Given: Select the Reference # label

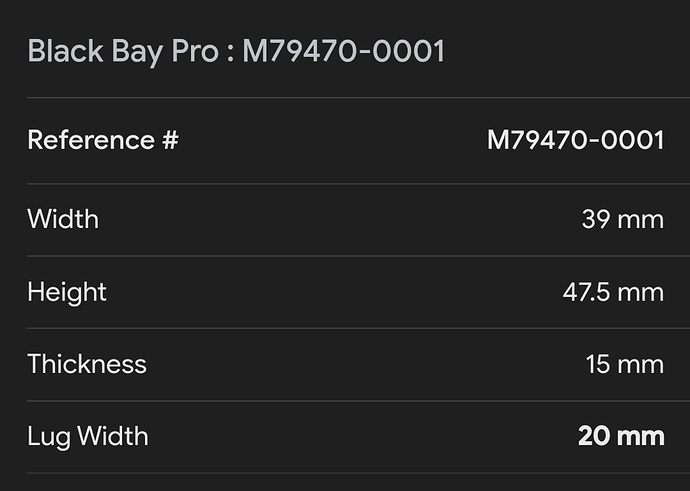Looking at the screenshot, I should pyautogui.click(x=103, y=140).
